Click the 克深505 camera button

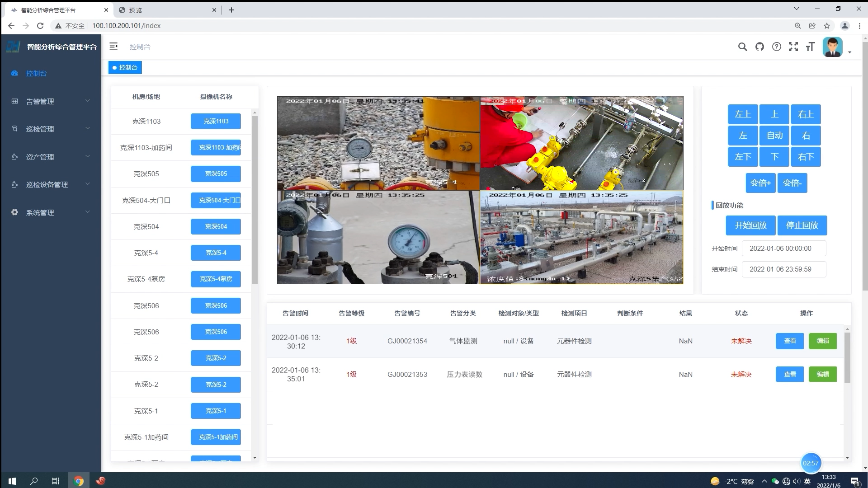click(x=216, y=174)
